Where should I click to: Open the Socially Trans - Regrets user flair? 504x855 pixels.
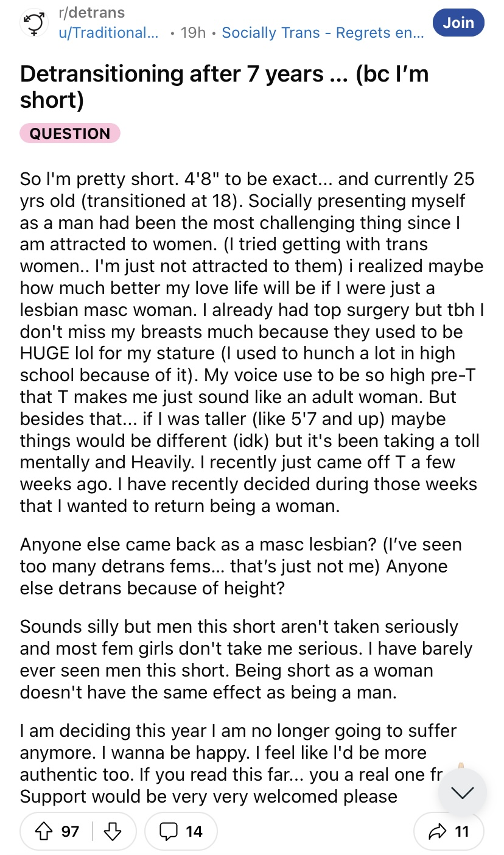(322, 33)
